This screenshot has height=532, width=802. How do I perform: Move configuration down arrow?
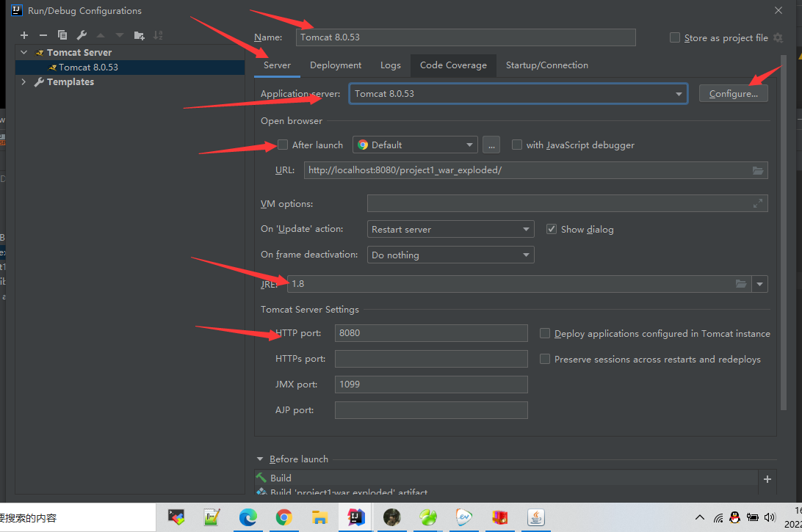tap(119, 35)
